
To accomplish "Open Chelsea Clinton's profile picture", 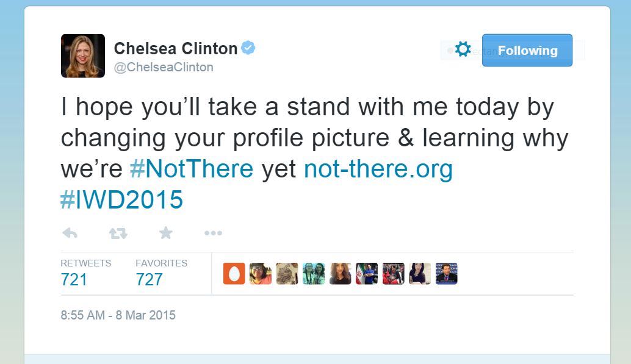I will click(83, 56).
